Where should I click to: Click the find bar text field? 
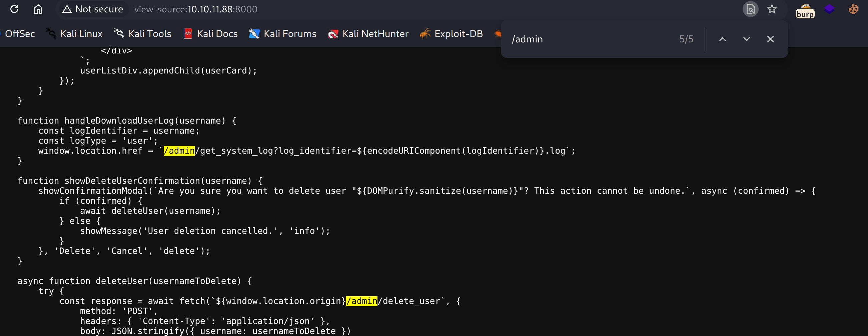point(590,39)
